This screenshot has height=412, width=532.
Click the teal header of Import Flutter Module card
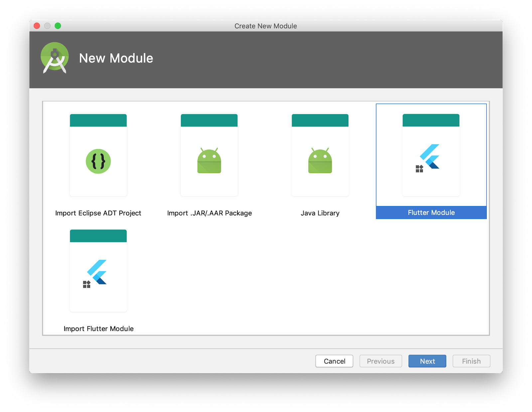click(98, 236)
